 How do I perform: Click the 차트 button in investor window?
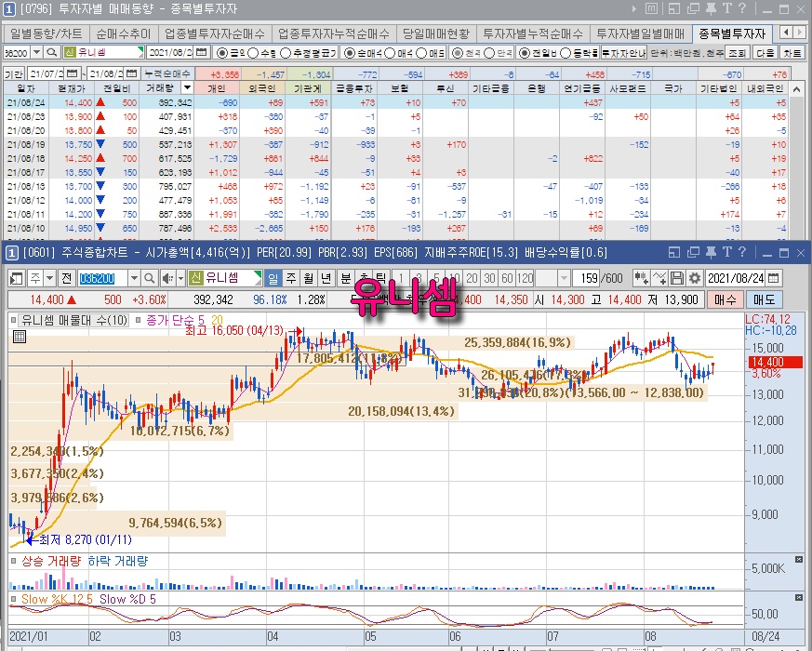tap(792, 53)
